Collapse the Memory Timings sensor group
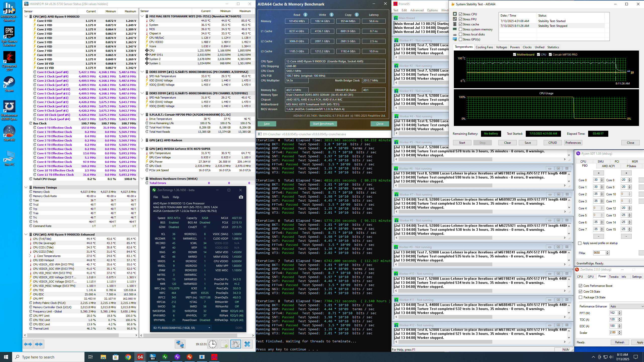The height and width of the screenshot is (362, 644). (26, 188)
